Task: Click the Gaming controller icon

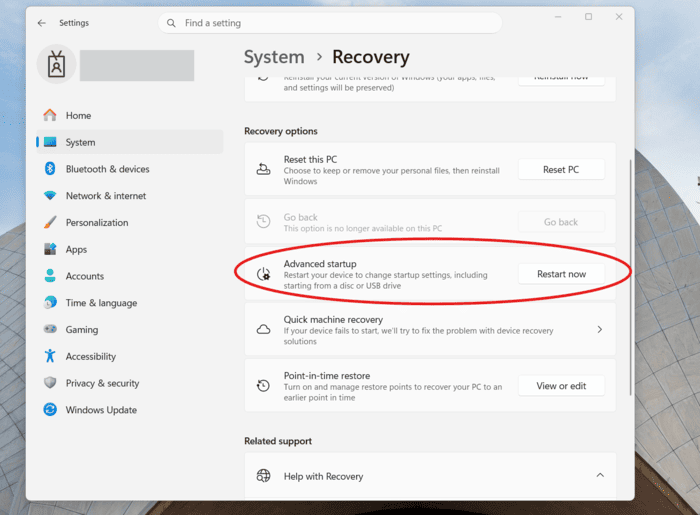Action: (50, 329)
